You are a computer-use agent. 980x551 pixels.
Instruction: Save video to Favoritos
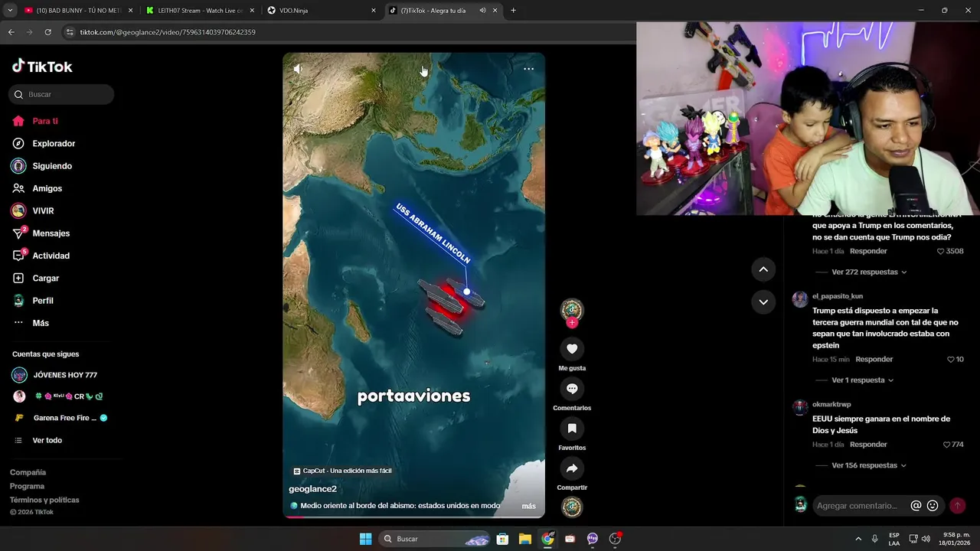[x=572, y=429]
